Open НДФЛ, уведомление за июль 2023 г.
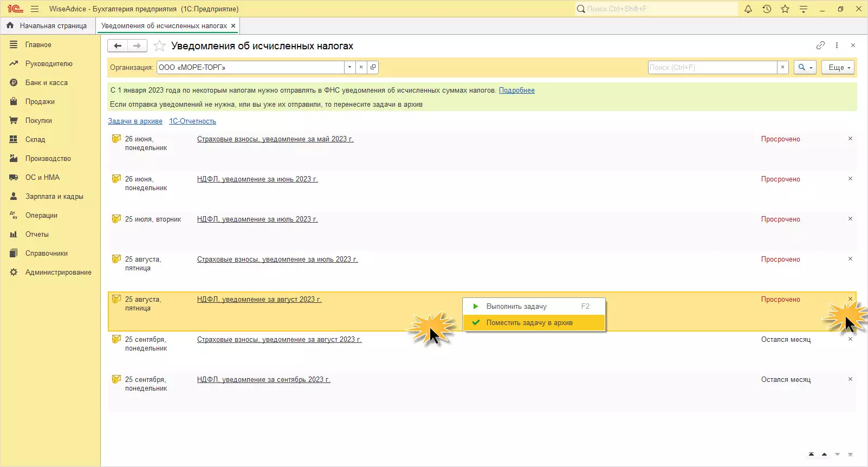868x467 pixels. (257, 219)
